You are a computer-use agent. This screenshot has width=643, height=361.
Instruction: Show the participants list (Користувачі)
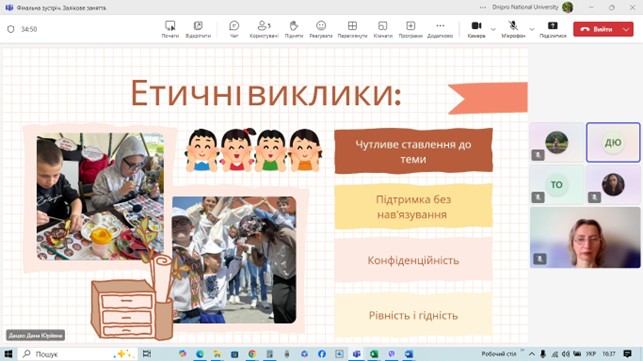(264, 29)
